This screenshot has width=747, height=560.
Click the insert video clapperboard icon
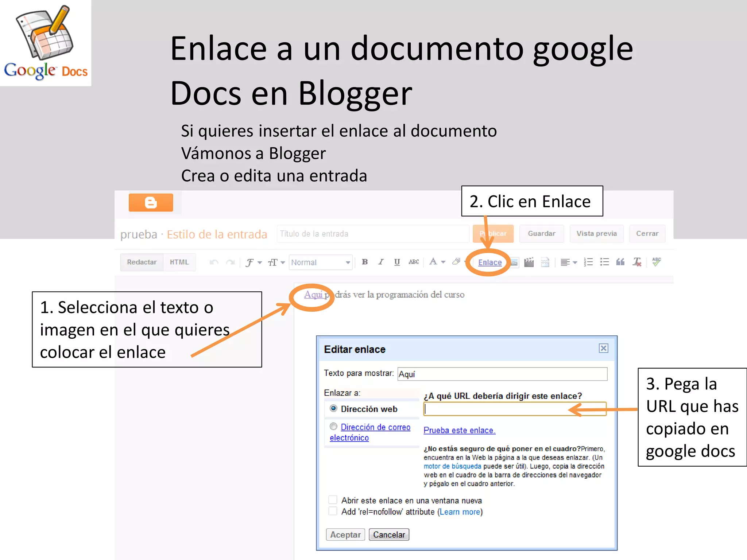pos(529,262)
